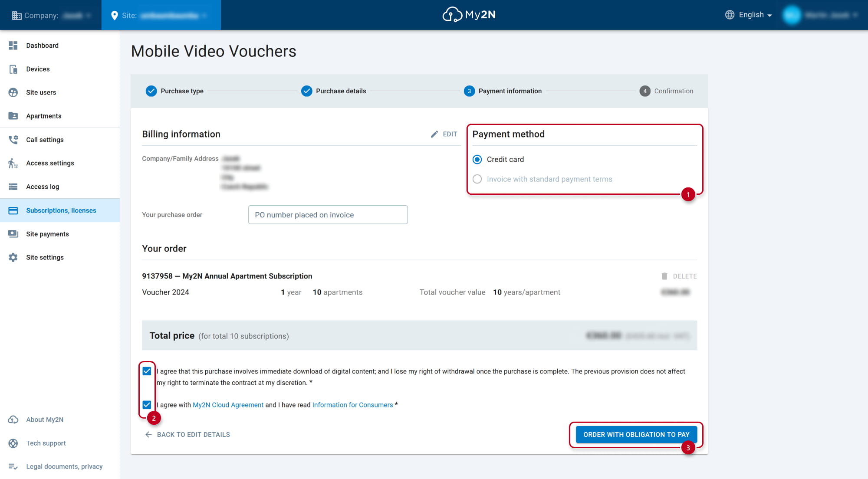
Task: Click the Purchase details completed checkmark
Action: coord(307,91)
